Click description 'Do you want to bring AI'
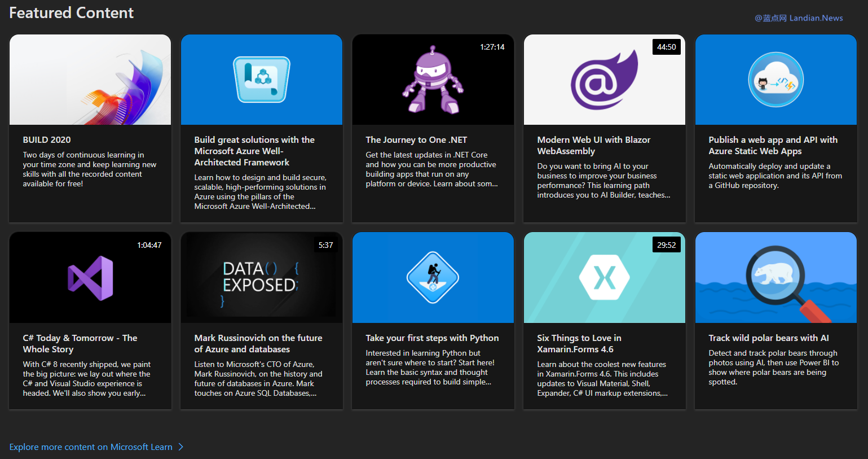The height and width of the screenshot is (459, 868). pyautogui.click(x=603, y=181)
